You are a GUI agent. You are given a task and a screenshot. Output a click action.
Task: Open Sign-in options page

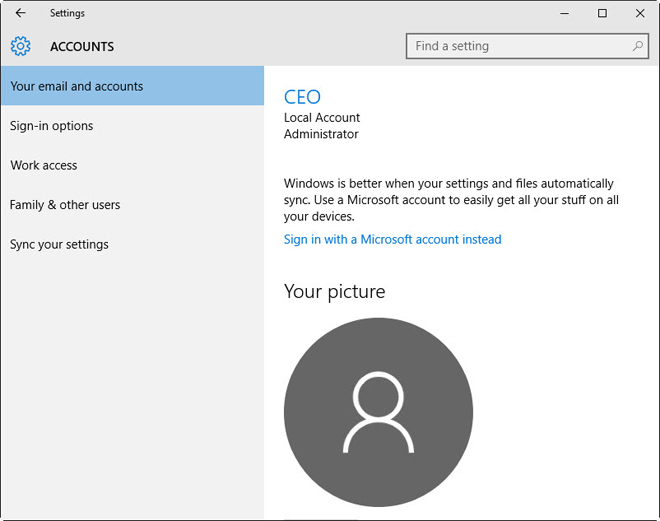[52, 126]
